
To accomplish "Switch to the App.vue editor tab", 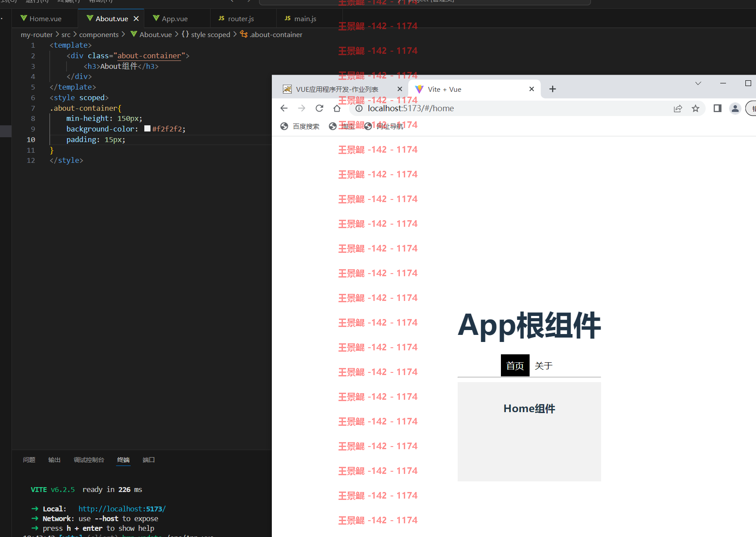I will click(170, 19).
